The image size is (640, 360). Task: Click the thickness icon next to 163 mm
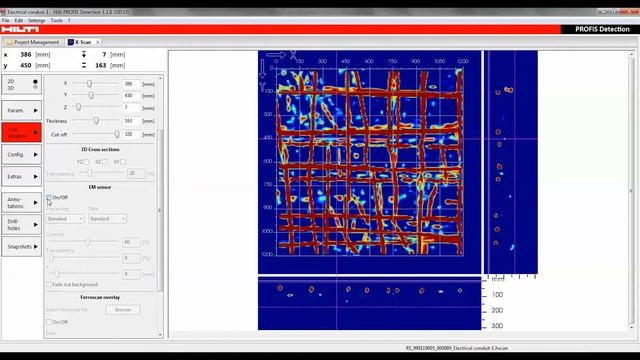click(x=84, y=65)
